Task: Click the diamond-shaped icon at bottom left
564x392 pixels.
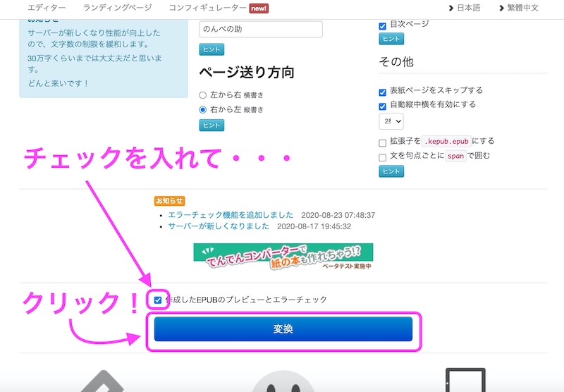Action: (x=104, y=382)
